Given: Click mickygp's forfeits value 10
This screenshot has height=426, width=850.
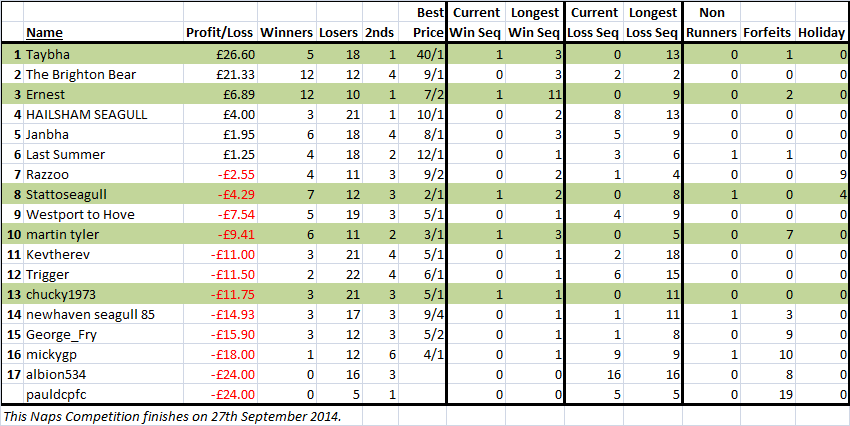Looking at the screenshot, I should coord(767,355).
